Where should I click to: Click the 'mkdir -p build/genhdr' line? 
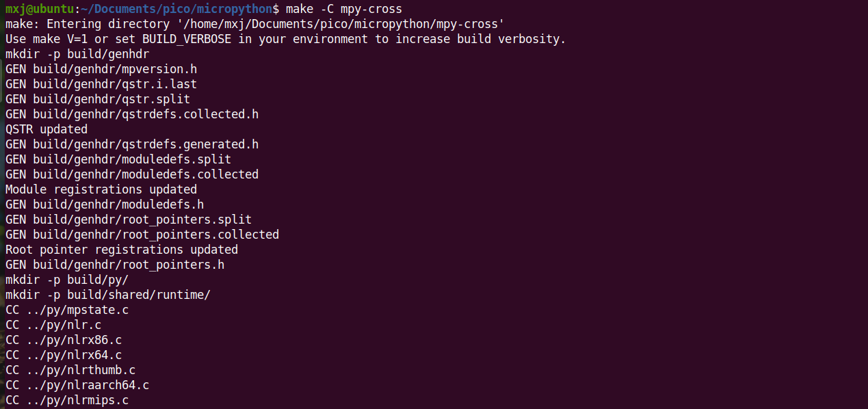[77, 54]
